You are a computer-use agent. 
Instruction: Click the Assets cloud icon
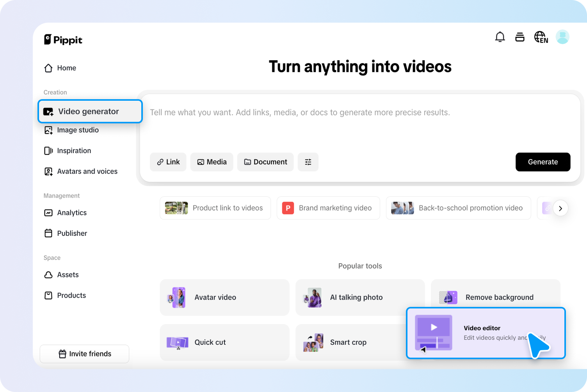[x=48, y=274]
